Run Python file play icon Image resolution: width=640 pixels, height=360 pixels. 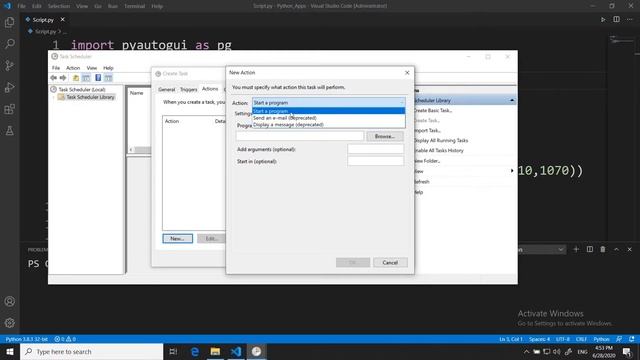pyautogui.click(x=603, y=20)
